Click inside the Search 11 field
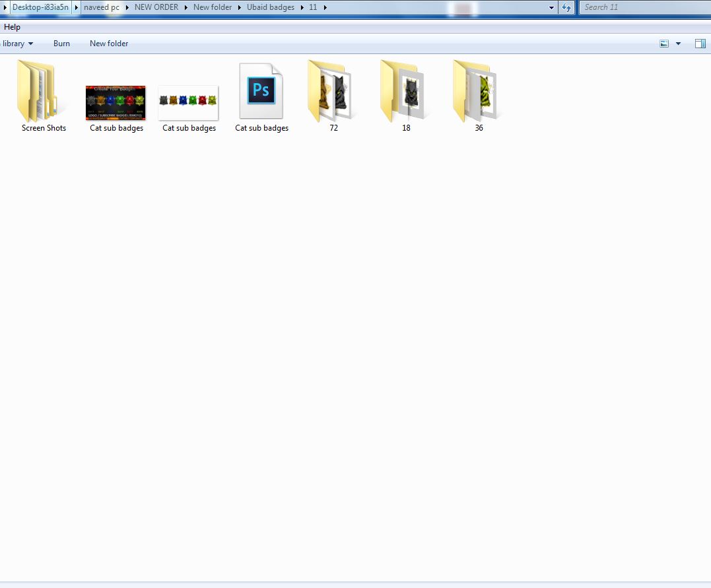This screenshot has width=711, height=588. (645, 7)
